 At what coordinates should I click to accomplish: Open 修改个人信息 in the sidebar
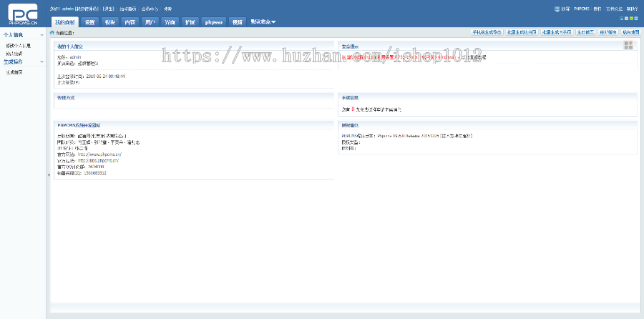pyautogui.click(x=18, y=46)
